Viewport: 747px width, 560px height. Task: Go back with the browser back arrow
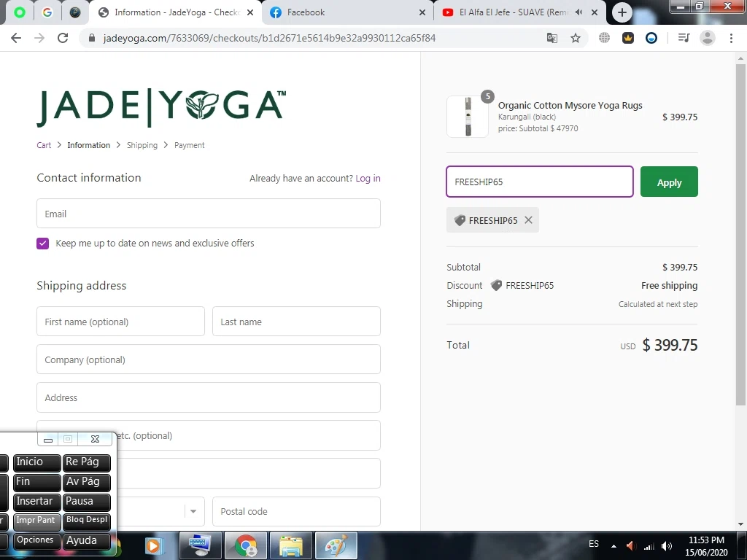click(16, 38)
